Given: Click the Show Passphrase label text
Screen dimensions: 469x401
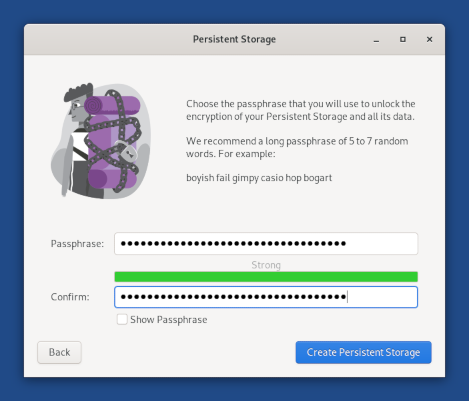Looking at the screenshot, I should 169,320.
